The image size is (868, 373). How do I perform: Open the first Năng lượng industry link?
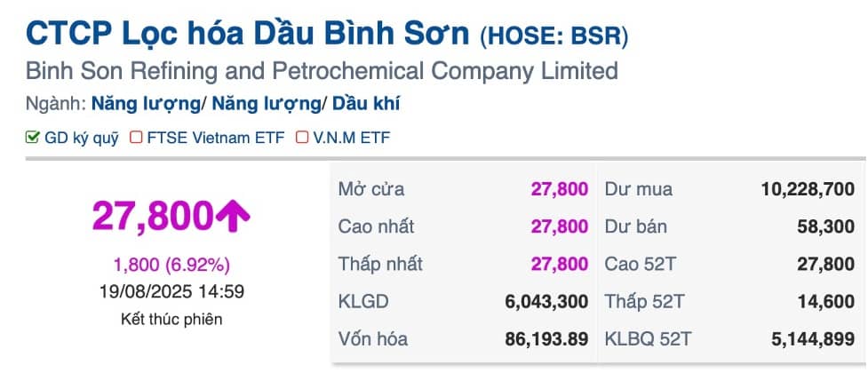click(x=146, y=103)
